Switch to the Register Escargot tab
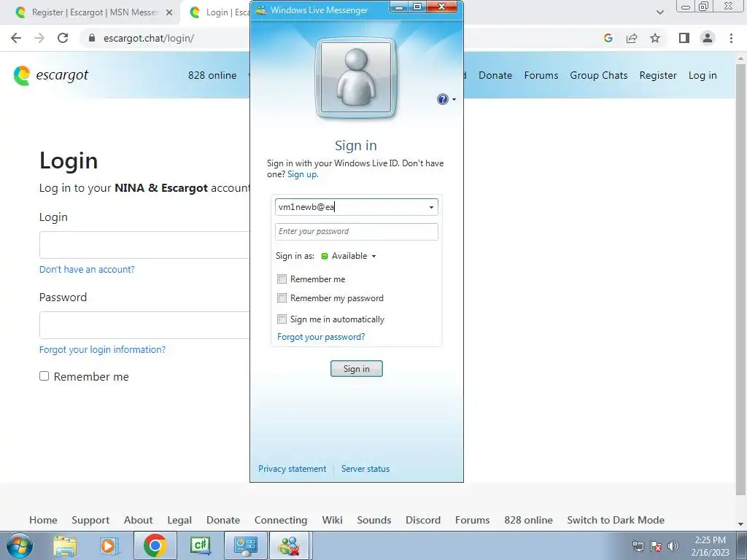747x560 pixels. point(94,12)
